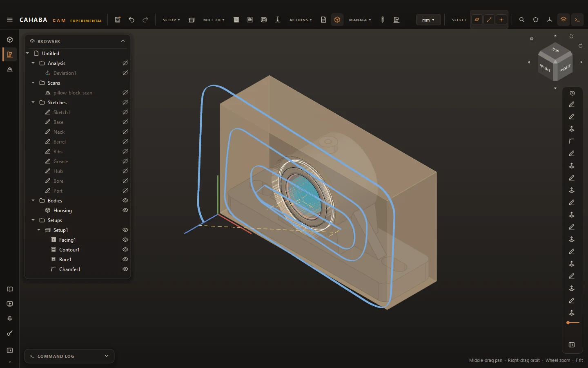Viewport: 588px width, 368px height.
Task: Click the magnifier search icon in toolbar
Action: coord(522,20)
